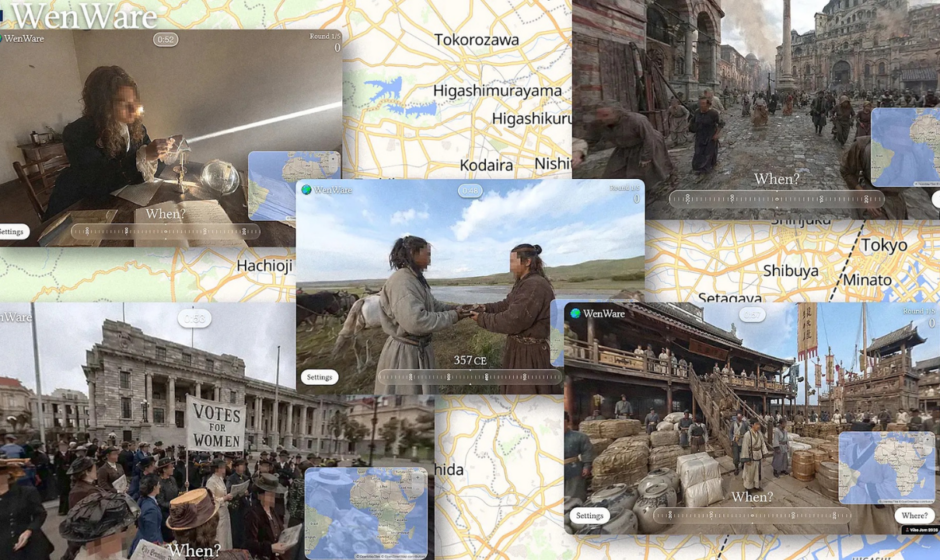Click the 0:52 countdown timer
The width and height of the screenshot is (940, 560).
click(165, 40)
